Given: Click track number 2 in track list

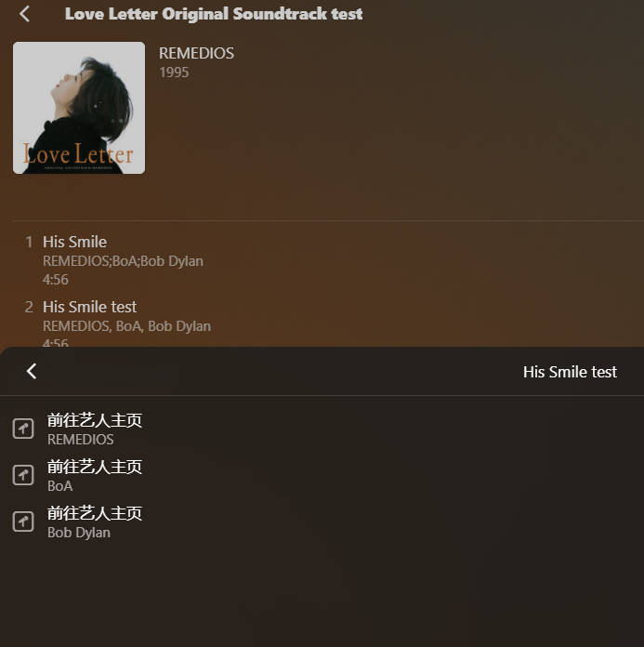Looking at the screenshot, I should (x=29, y=307).
